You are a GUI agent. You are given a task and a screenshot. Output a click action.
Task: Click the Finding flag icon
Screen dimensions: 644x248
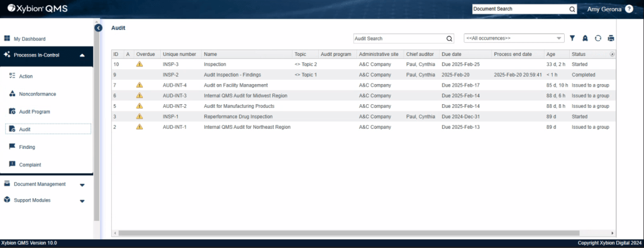tap(12, 146)
